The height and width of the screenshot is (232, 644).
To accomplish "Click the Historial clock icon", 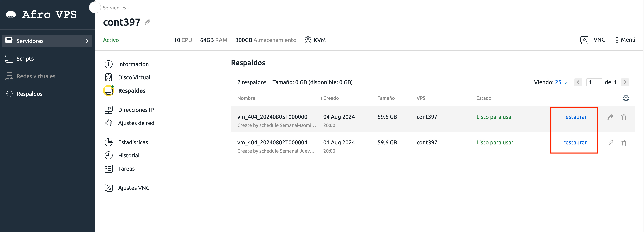I will pyautogui.click(x=108, y=156).
